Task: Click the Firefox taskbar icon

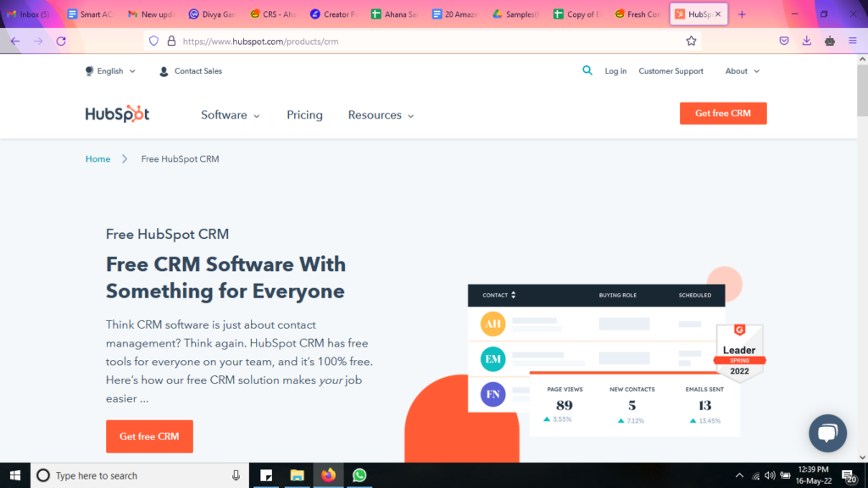Action: 328,475
